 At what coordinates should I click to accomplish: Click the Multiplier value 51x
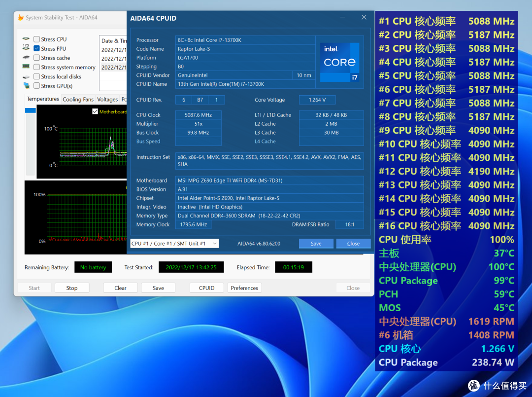click(198, 124)
